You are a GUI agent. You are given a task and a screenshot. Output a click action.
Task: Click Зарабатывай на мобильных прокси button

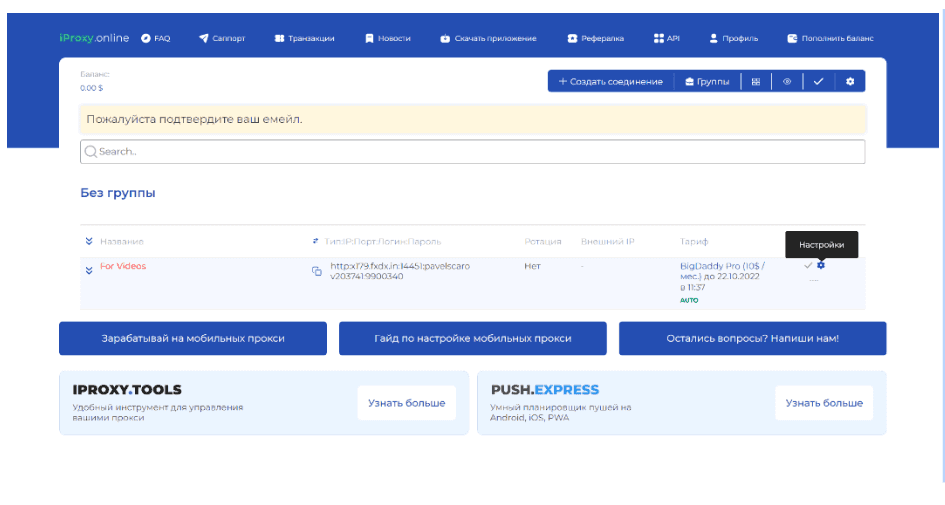tap(193, 338)
